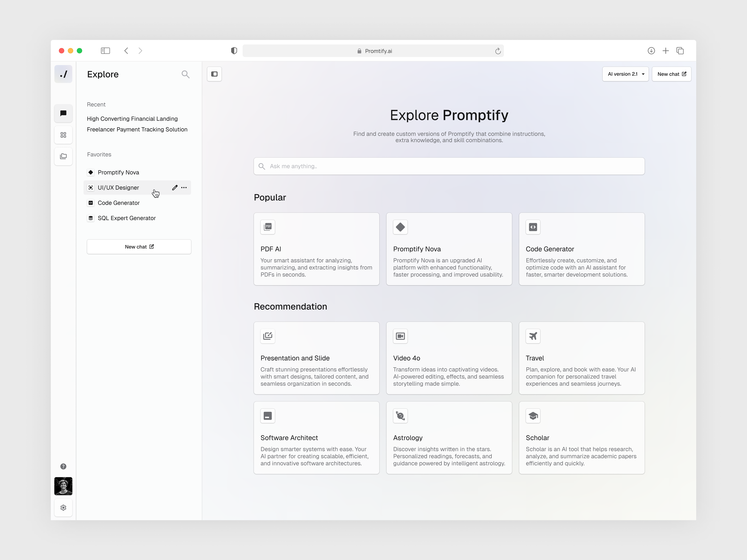
Task: Collapse the Explore sidebar panel
Action: 214,74
